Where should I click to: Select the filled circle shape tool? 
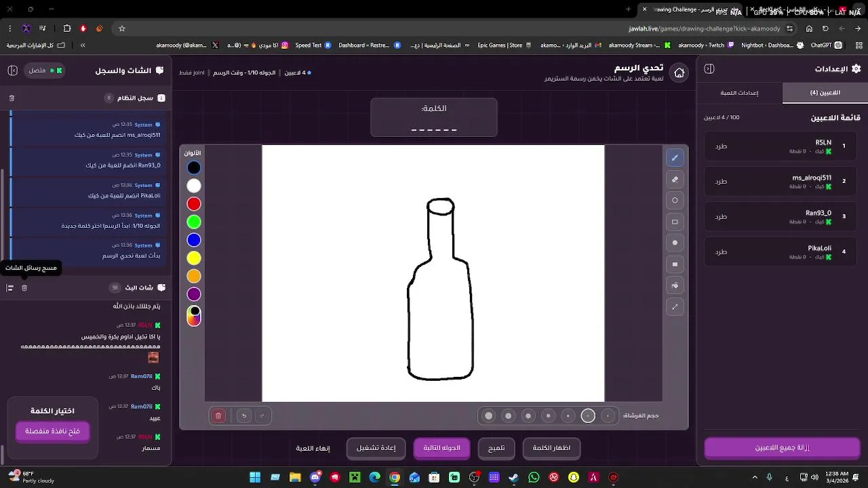(x=675, y=243)
